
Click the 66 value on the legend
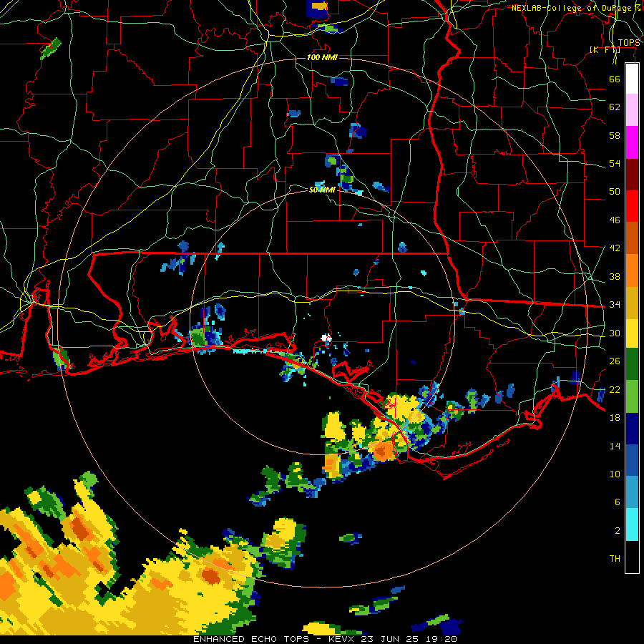[615, 79]
